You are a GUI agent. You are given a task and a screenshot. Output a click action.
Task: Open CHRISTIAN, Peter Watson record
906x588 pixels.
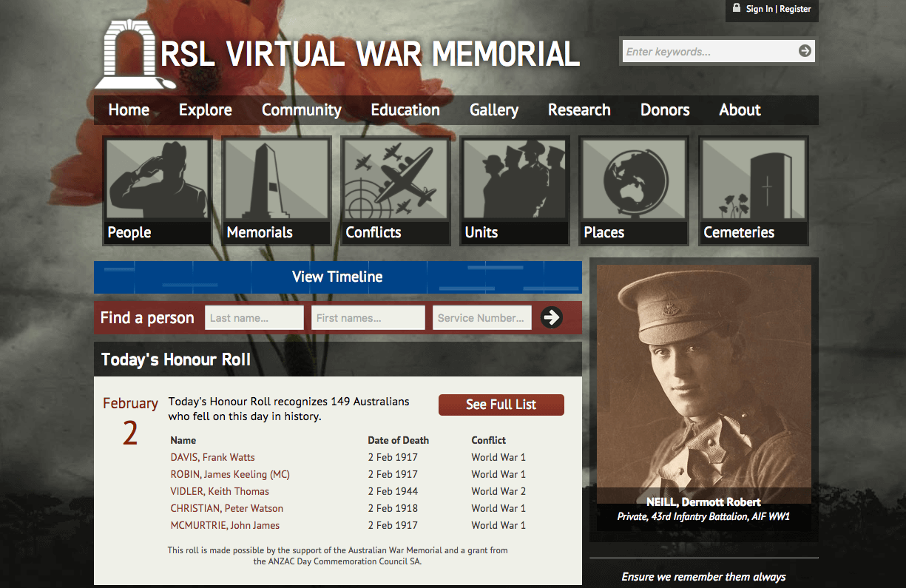pos(226,508)
